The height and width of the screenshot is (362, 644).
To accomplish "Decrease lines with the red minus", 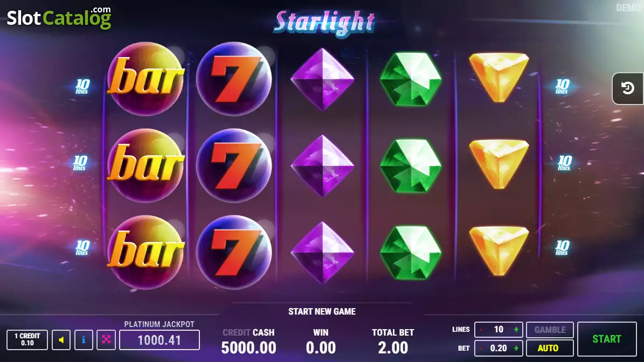I will coord(481,330).
